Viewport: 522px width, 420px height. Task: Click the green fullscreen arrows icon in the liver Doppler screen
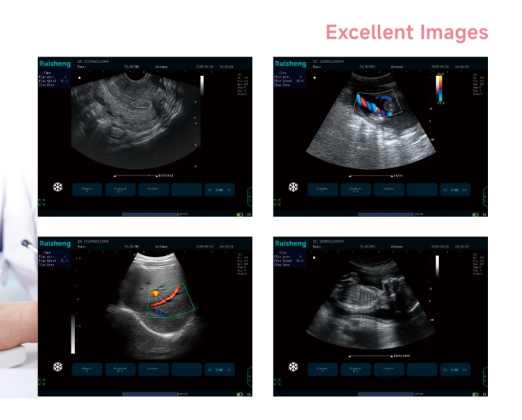click(42, 382)
